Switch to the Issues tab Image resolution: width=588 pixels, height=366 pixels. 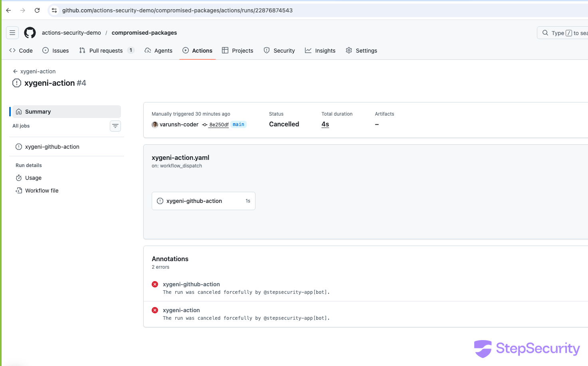pyautogui.click(x=55, y=51)
